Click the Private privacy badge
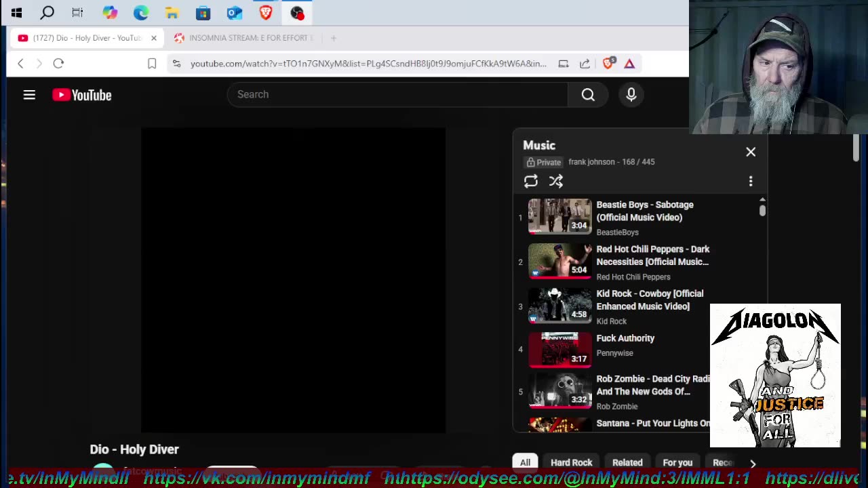Viewport: 868px width, 488px height. (x=544, y=162)
